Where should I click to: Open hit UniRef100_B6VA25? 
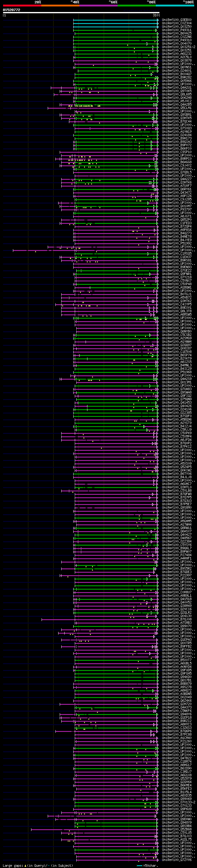[x=177, y=33]
